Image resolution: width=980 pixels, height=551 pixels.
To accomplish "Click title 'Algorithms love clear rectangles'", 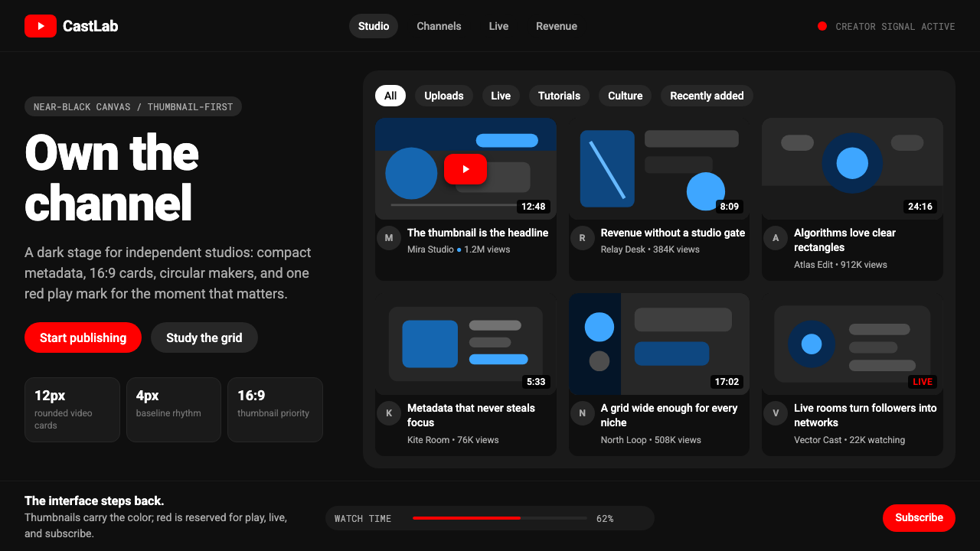I will click(844, 240).
